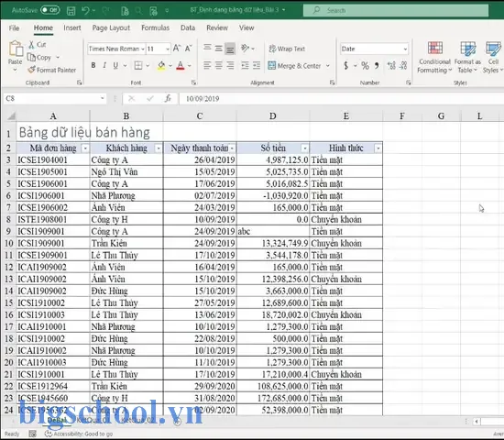Click the Undo arrow icon
This screenshot has width=504, height=440.
click(85, 11)
